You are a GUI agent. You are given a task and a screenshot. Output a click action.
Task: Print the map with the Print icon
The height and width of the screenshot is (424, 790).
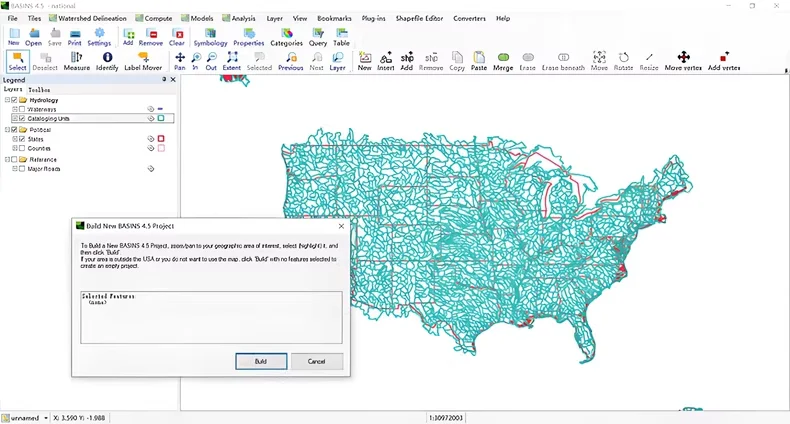click(75, 37)
